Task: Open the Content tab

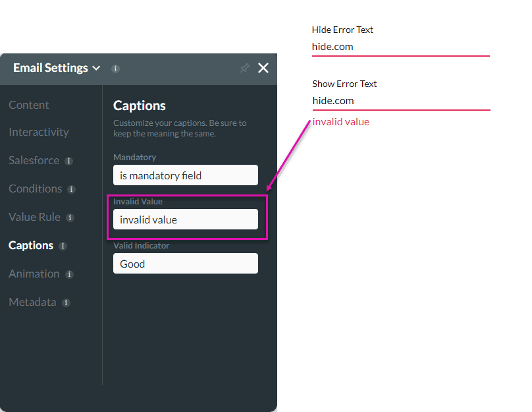Action: pos(29,105)
